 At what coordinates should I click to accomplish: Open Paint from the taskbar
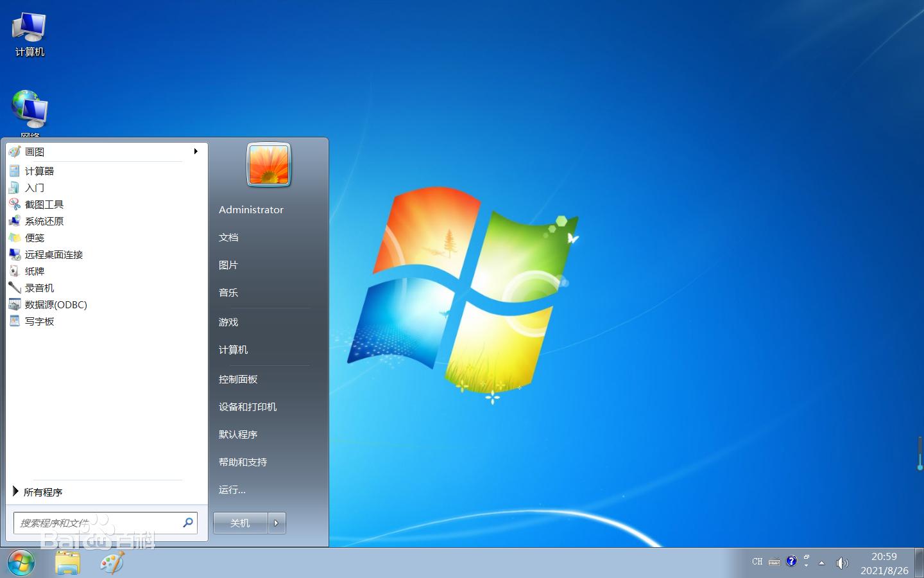110,563
